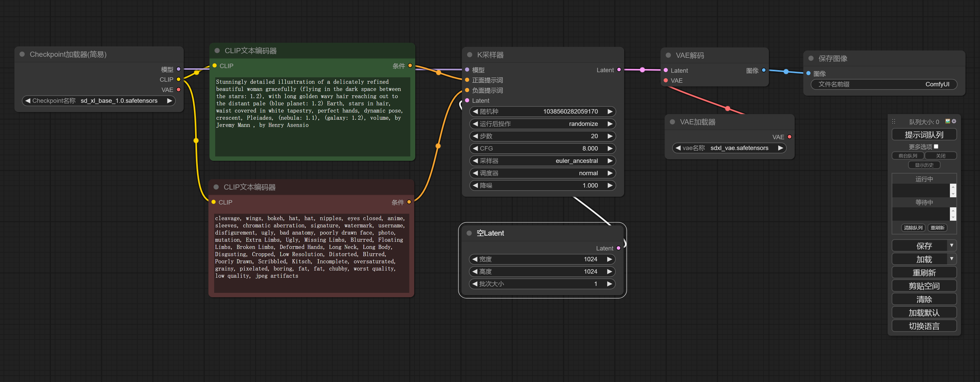Click the 正面提示词 input socket on K采样器
This screenshot has height=382, width=980.
(x=467, y=80)
